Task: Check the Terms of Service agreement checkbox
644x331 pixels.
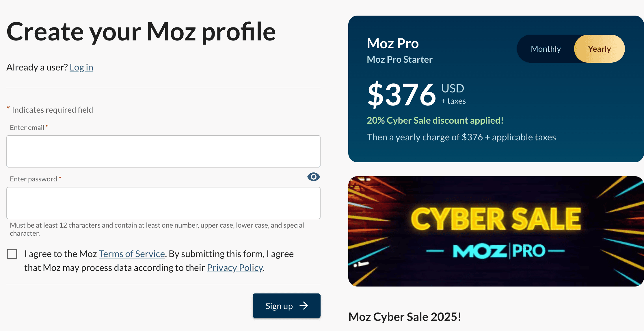Action: click(12, 254)
